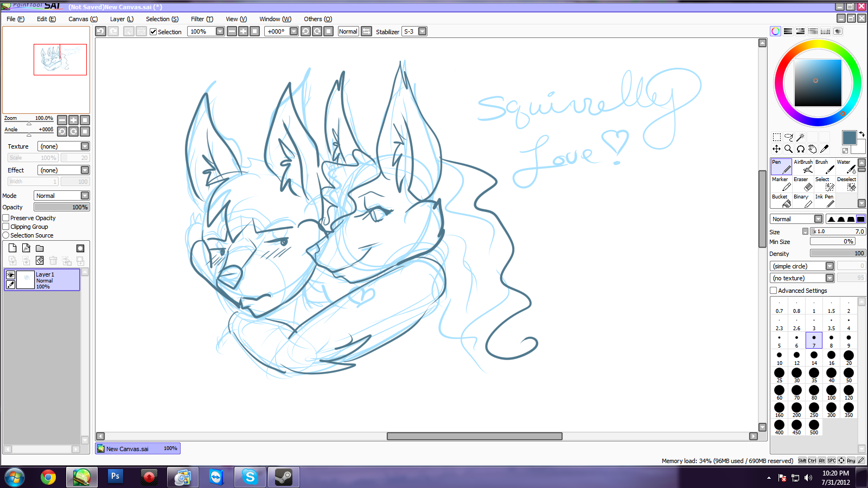Open the Filter menu
868x488 pixels.
[202, 19]
